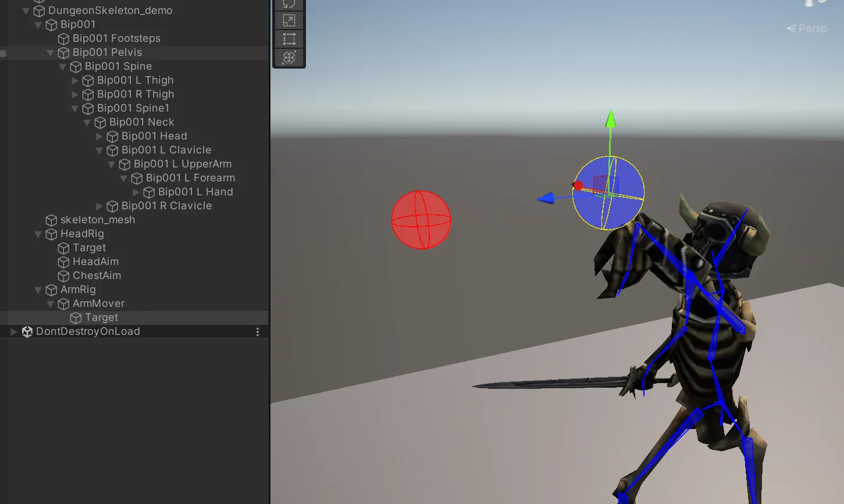Click the Unity scene icon of DontDestroyOnLoad
Screen dimensions: 844x504
[x=27, y=331]
